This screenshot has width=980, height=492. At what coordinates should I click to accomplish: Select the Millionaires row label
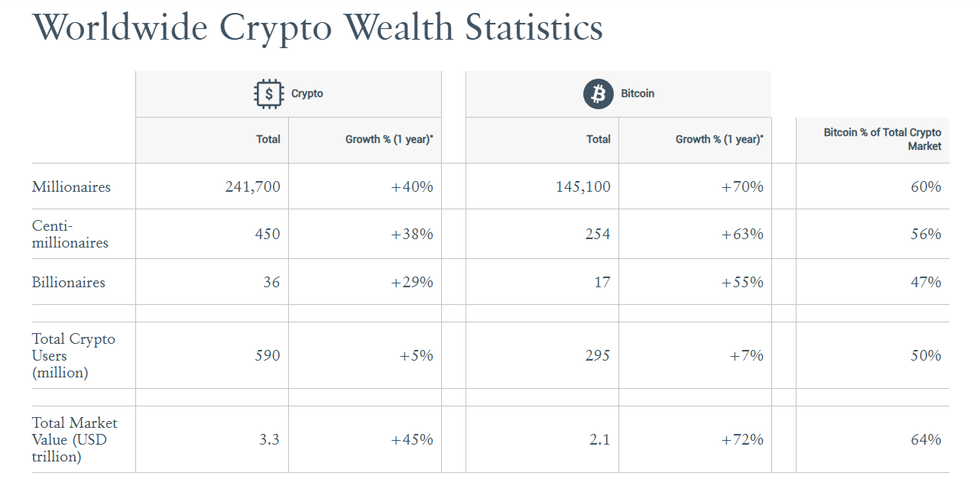(x=71, y=187)
